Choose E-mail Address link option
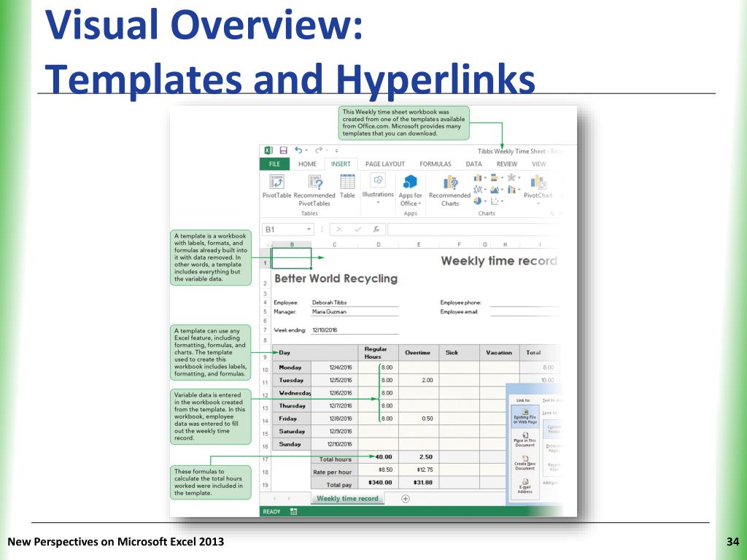The height and width of the screenshot is (560, 747). pos(525,486)
